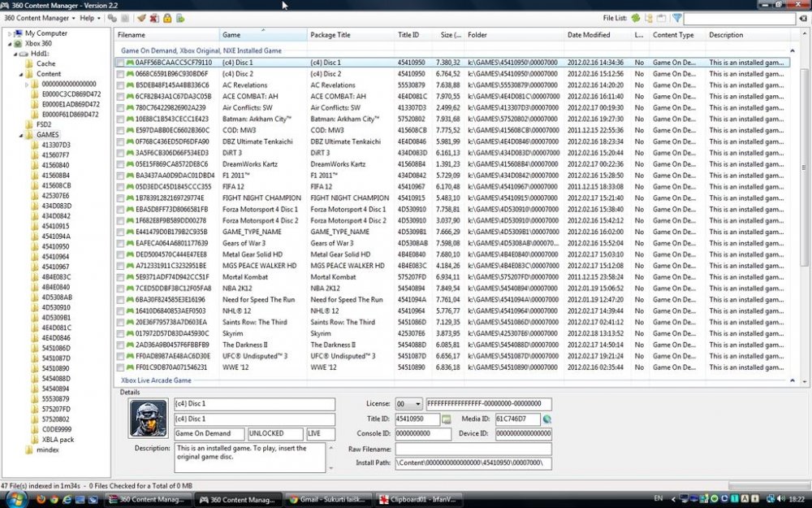Click the yellow tree icon beside File List
The width and height of the screenshot is (812, 508).
[x=649, y=18]
